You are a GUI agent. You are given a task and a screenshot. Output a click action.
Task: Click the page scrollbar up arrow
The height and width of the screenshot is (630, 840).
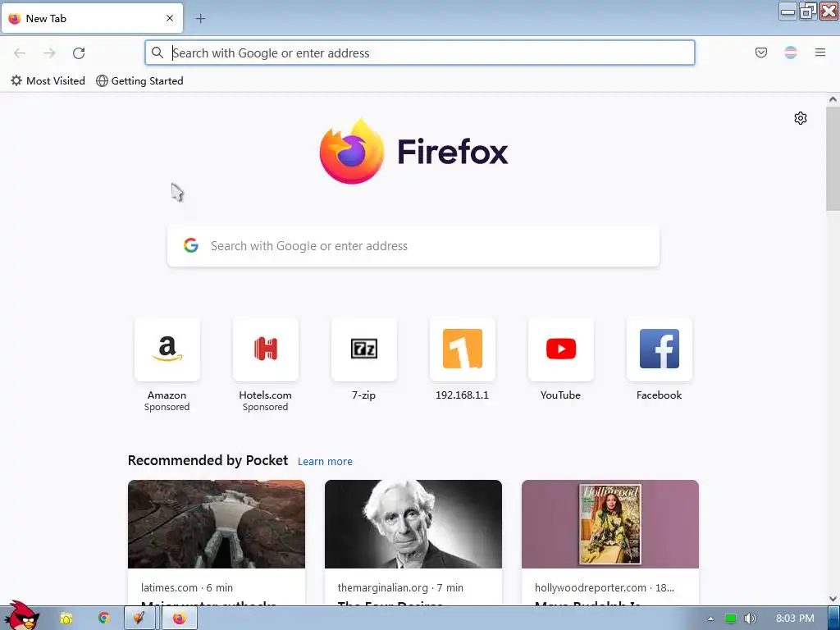coord(833,99)
